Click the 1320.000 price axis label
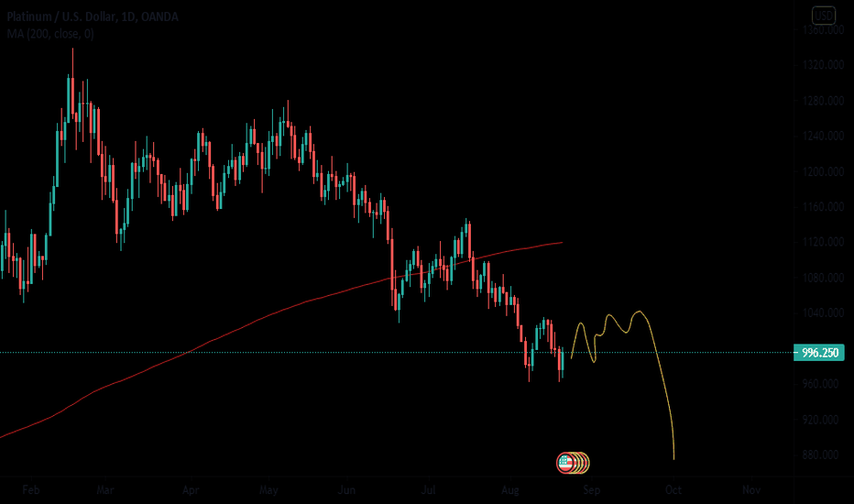This screenshot has width=854, height=504. [x=823, y=65]
